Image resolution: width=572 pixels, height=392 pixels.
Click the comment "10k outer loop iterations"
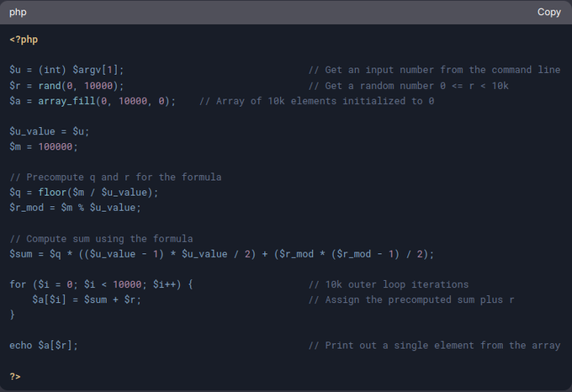(389, 284)
